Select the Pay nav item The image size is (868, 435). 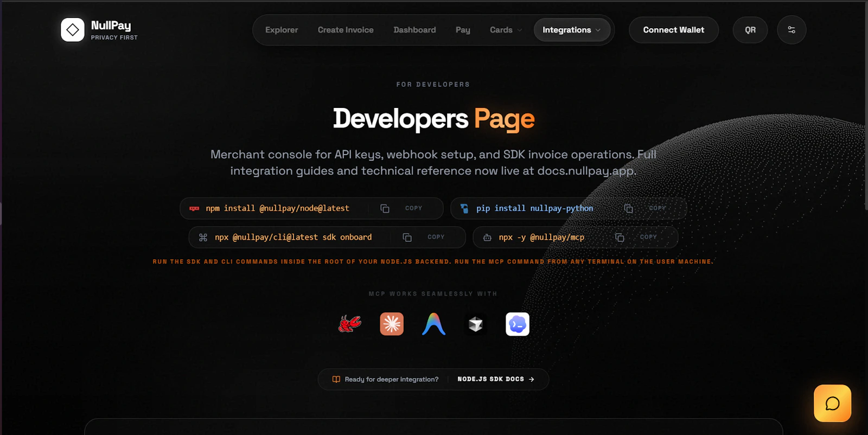point(463,30)
